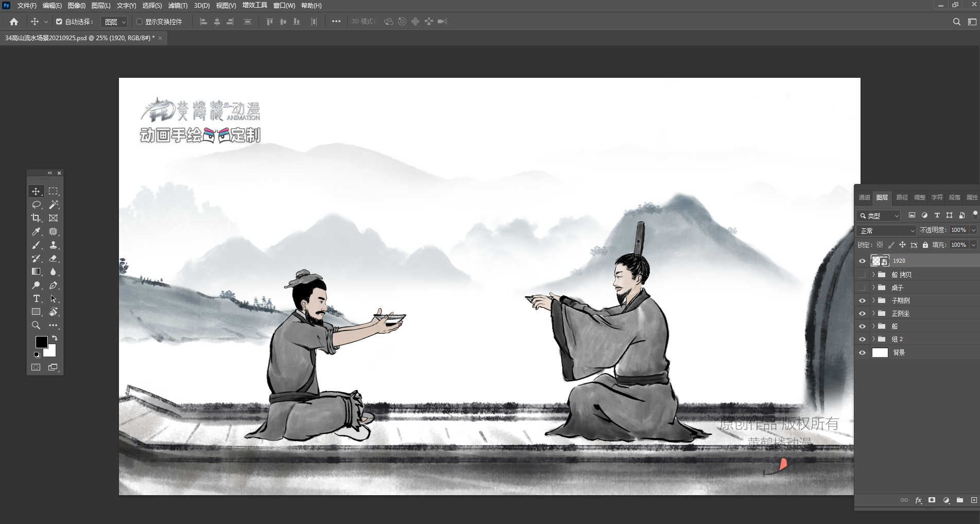Expand the 正侧坐 group

873,313
